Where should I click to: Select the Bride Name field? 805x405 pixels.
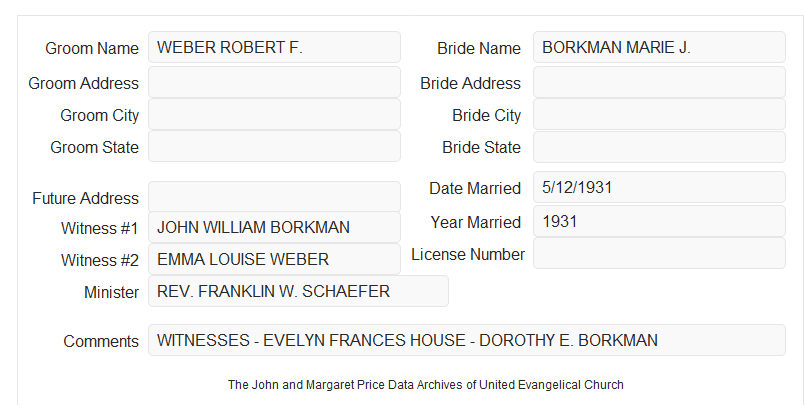659,47
